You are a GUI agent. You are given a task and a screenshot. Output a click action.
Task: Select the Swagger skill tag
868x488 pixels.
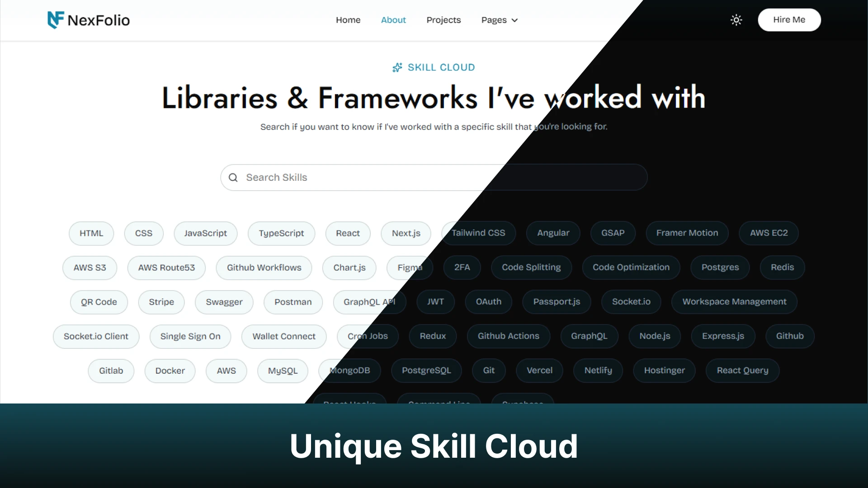[224, 302]
